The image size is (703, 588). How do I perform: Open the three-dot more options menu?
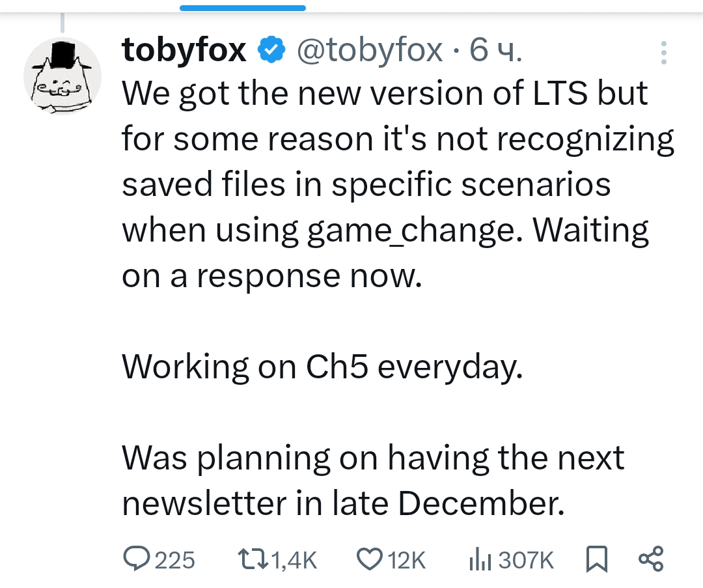click(x=664, y=53)
